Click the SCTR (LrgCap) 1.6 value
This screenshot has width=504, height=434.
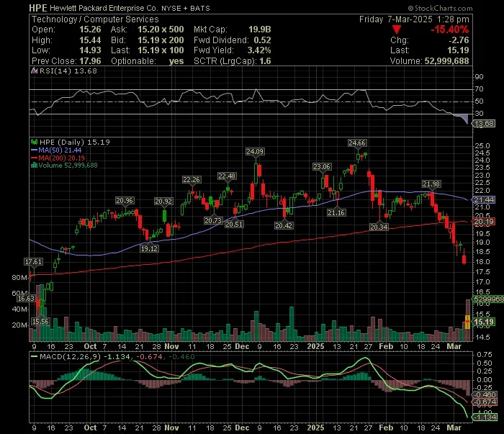265,61
